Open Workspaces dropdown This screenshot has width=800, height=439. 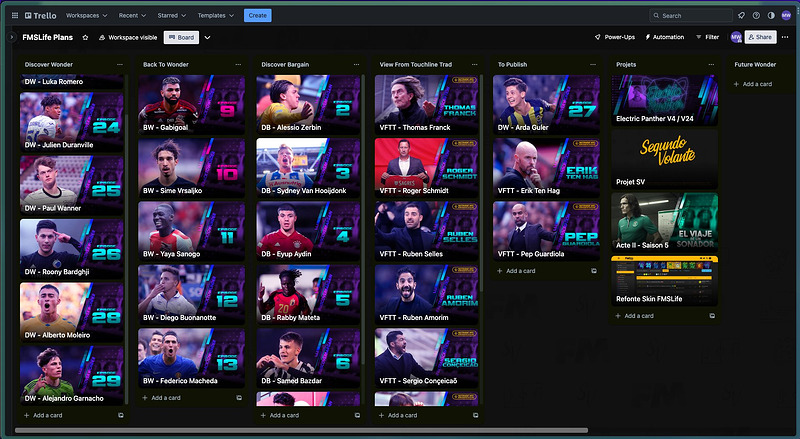(86, 15)
